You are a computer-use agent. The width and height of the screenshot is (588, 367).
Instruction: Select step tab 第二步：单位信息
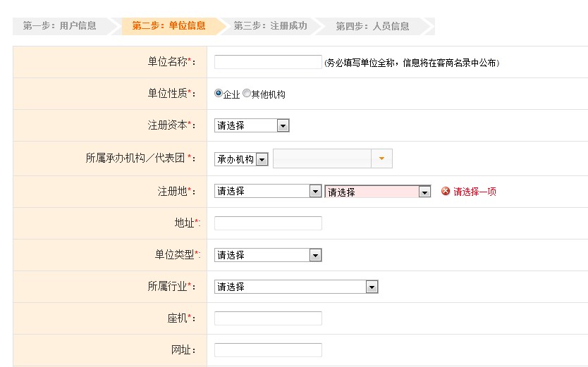(169, 26)
